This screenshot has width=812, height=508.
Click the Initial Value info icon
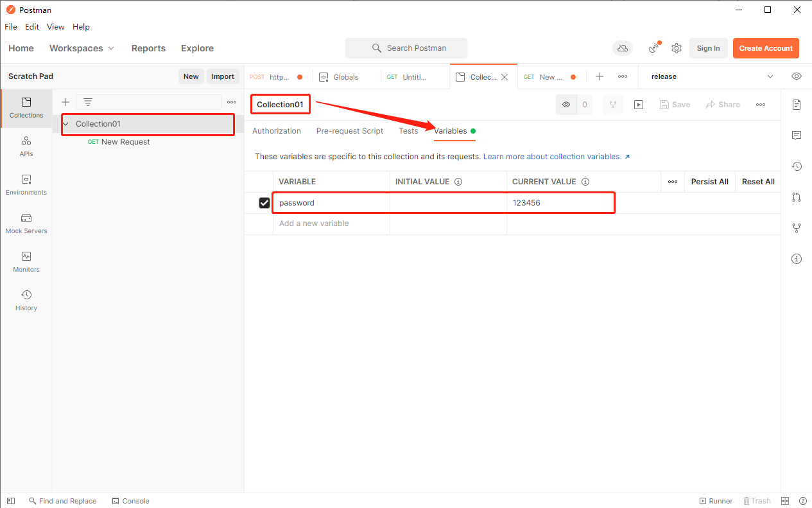pos(458,182)
